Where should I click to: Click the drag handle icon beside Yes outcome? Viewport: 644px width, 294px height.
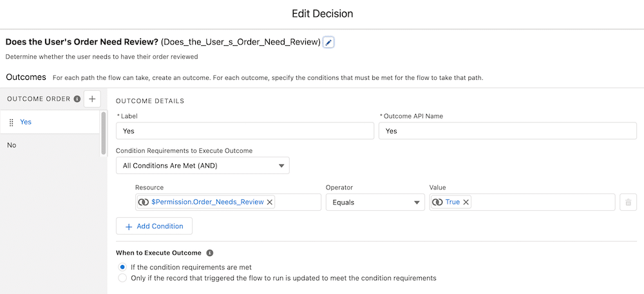[12, 122]
